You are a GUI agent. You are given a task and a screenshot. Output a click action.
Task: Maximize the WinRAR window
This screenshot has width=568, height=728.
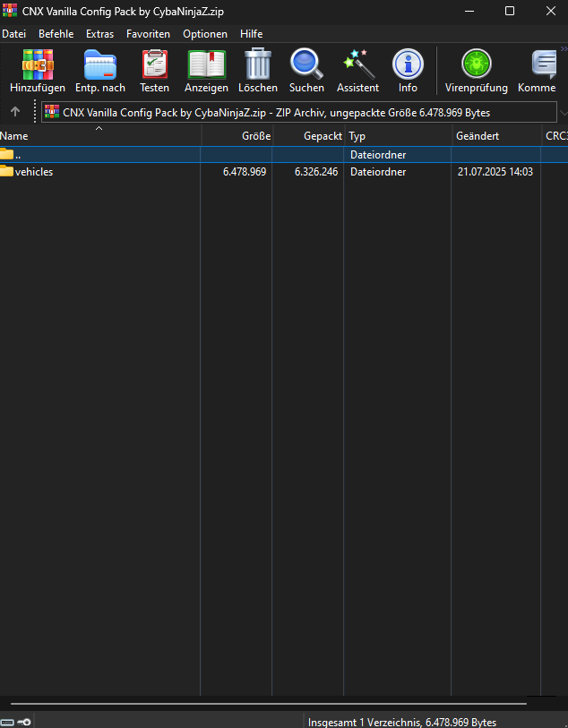coord(510,11)
